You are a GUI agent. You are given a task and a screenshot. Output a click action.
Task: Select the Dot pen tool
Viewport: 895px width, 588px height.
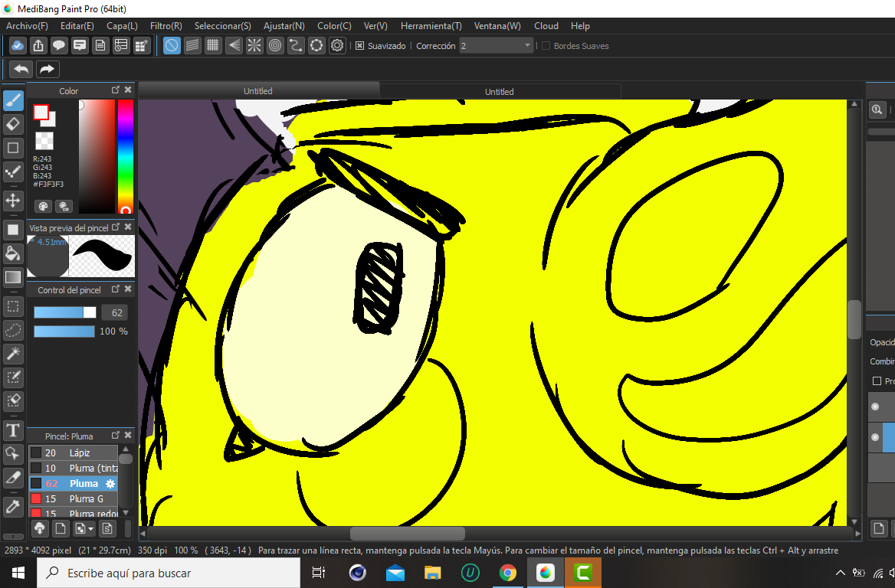click(13, 171)
